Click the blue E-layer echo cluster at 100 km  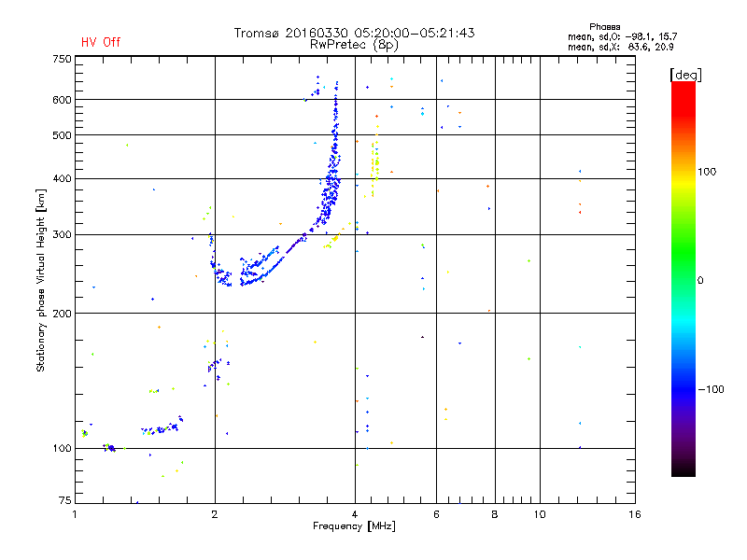pos(109,448)
